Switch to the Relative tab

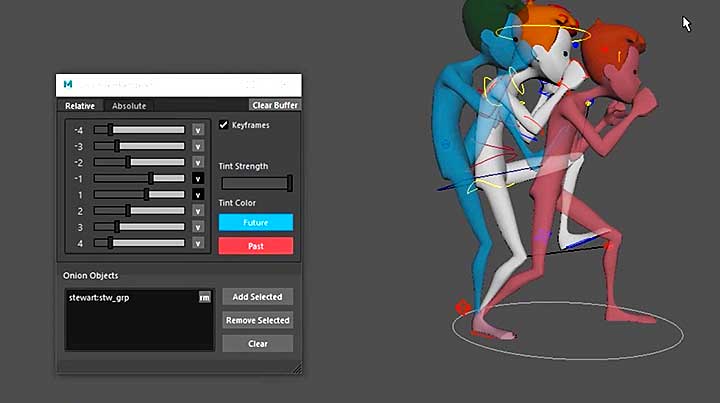point(80,106)
